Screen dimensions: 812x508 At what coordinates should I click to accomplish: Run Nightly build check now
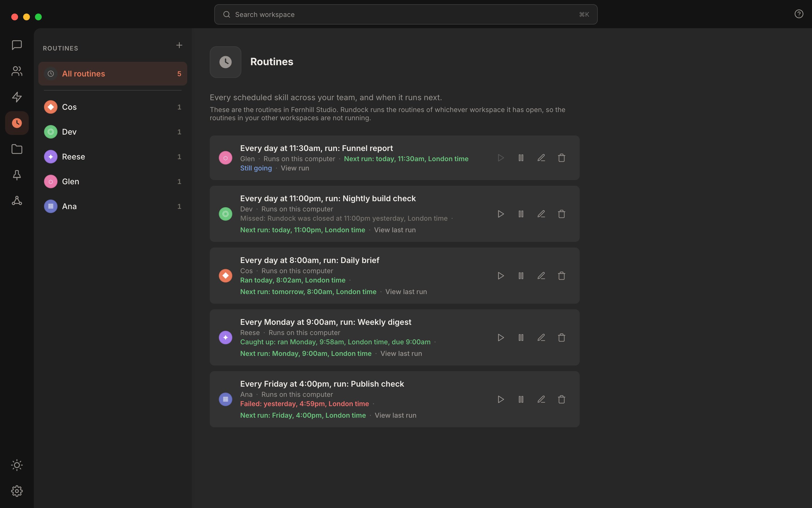[x=501, y=214]
